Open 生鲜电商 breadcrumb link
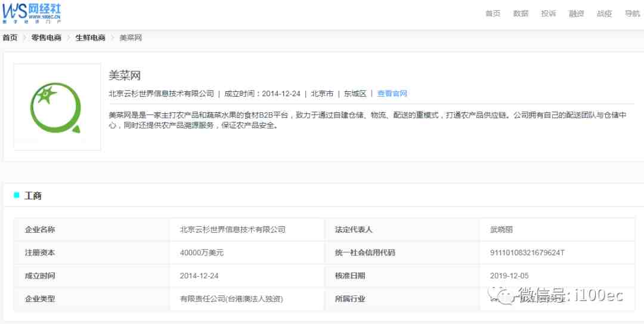Image resolution: width=644 pixels, height=324 pixels. click(x=91, y=38)
